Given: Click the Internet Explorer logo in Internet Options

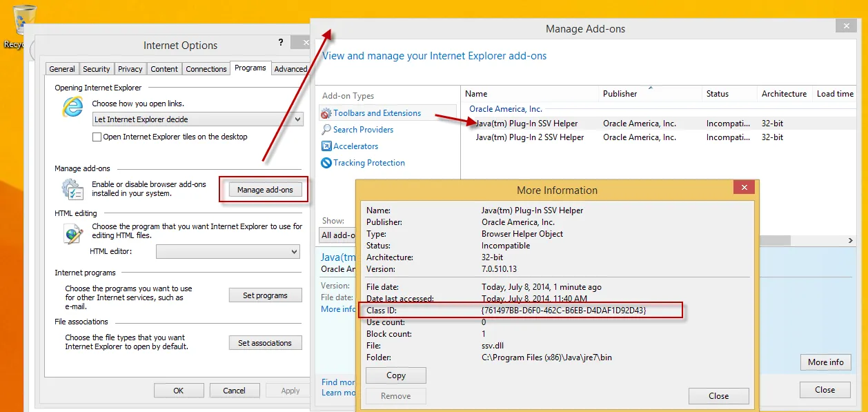Looking at the screenshot, I should coord(72,107).
